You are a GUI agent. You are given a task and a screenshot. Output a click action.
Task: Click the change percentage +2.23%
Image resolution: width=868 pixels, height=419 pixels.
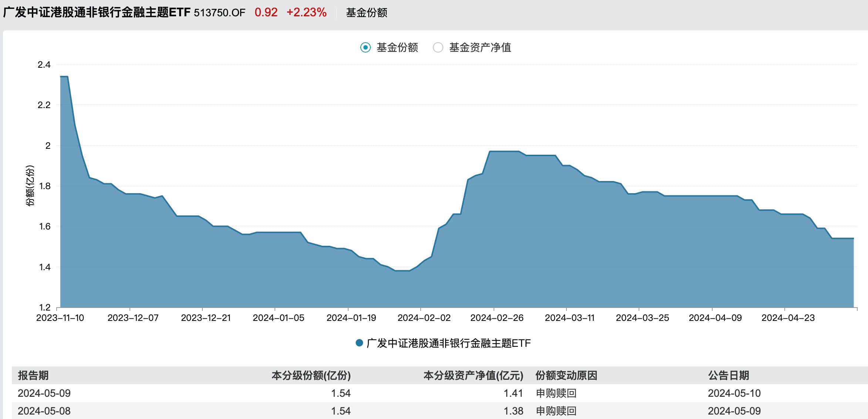(x=306, y=12)
